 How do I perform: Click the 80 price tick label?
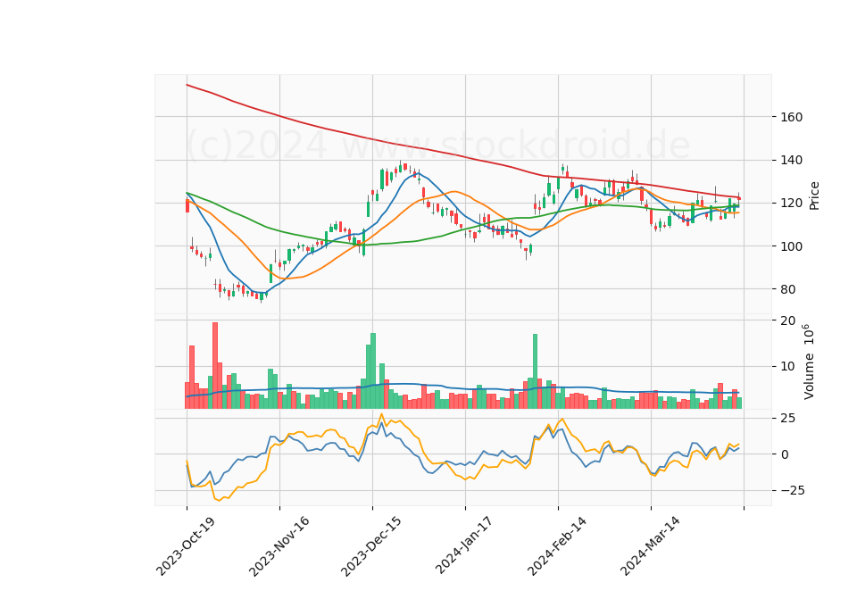click(788, 289)
